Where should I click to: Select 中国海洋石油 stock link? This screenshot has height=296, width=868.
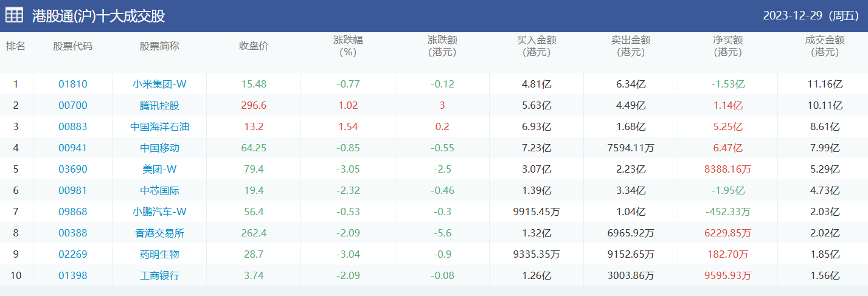click(x=159, y=126)
